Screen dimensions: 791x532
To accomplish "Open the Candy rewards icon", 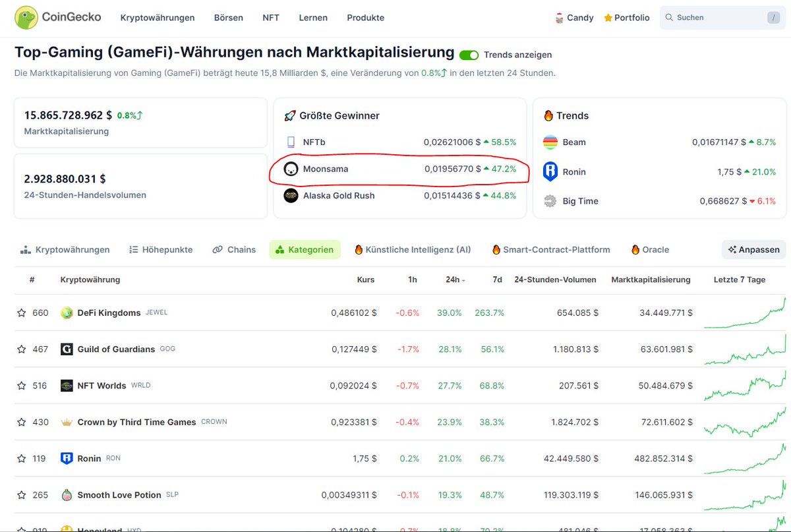I will coord(559,18).
